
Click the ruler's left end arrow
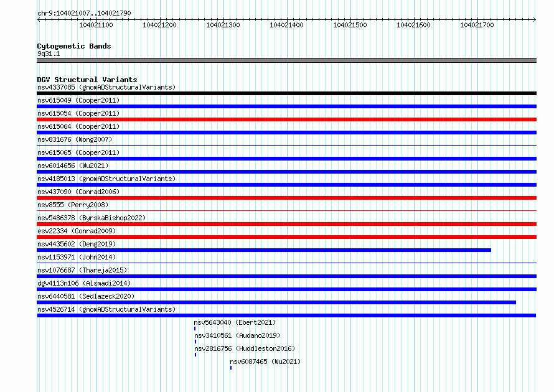pyautogui.click(x=39, y=20)
